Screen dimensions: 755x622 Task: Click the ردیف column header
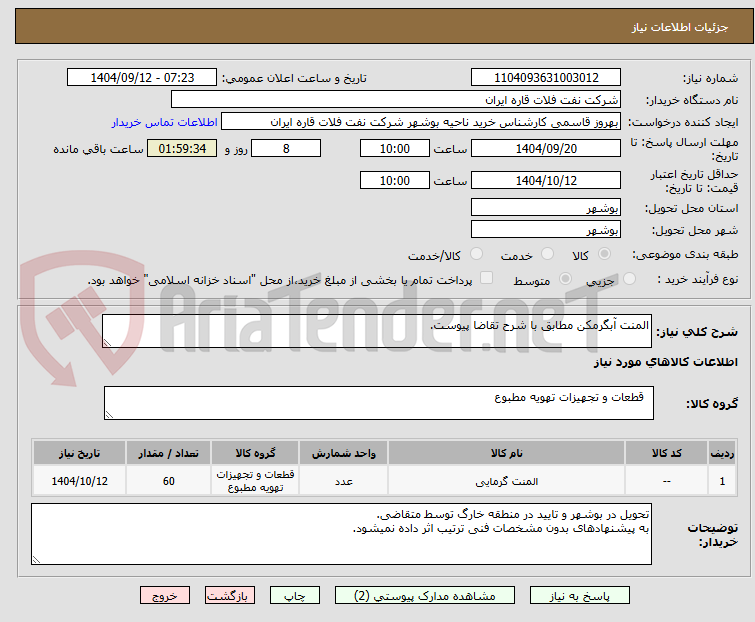point(722,453)
